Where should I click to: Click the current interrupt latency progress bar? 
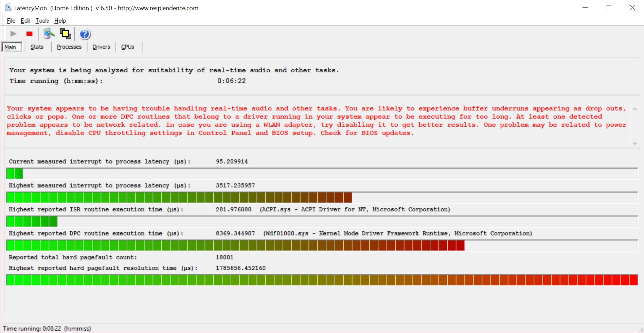click(322, 174)
